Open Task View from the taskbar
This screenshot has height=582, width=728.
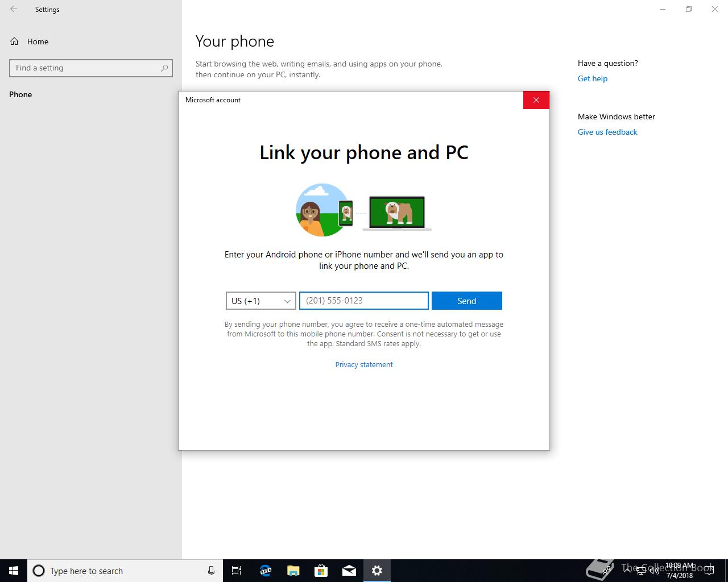click(237, 571)
